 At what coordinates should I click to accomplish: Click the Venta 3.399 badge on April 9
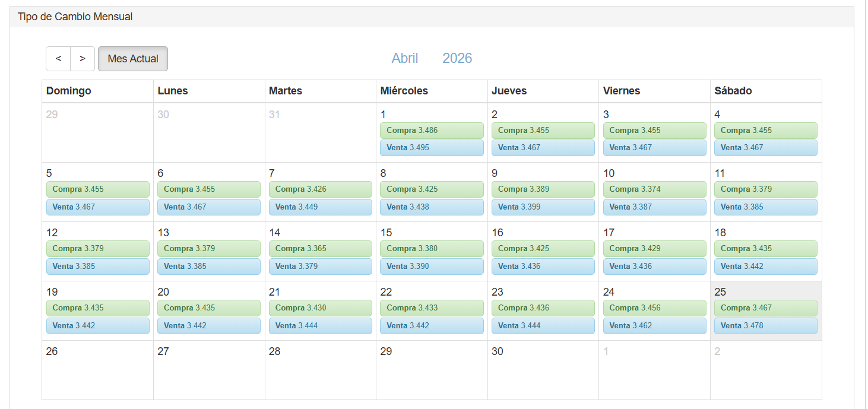(543, 207)
